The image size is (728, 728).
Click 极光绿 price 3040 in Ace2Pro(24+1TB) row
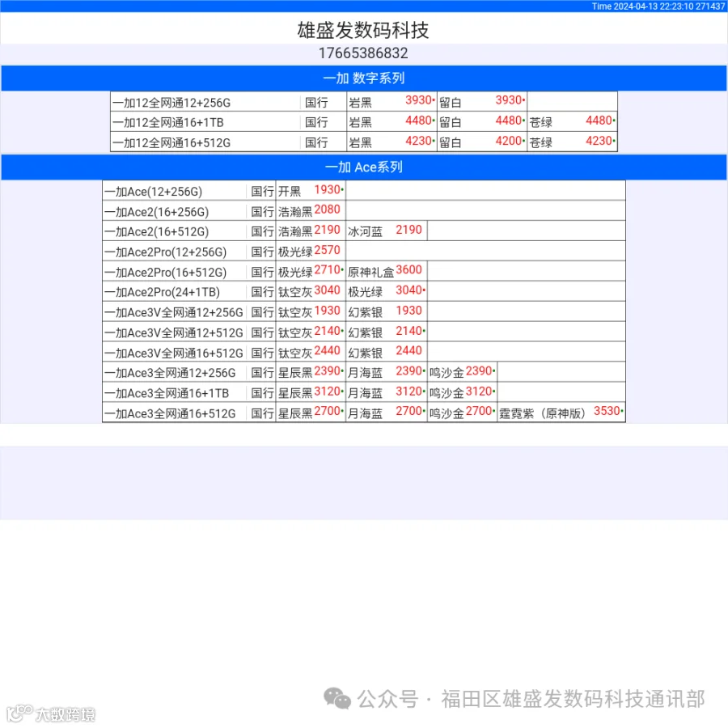(408, 290)
